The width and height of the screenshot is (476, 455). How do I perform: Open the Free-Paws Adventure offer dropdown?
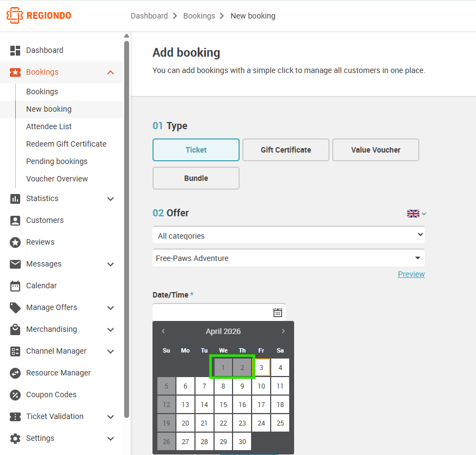click(289, 258)
